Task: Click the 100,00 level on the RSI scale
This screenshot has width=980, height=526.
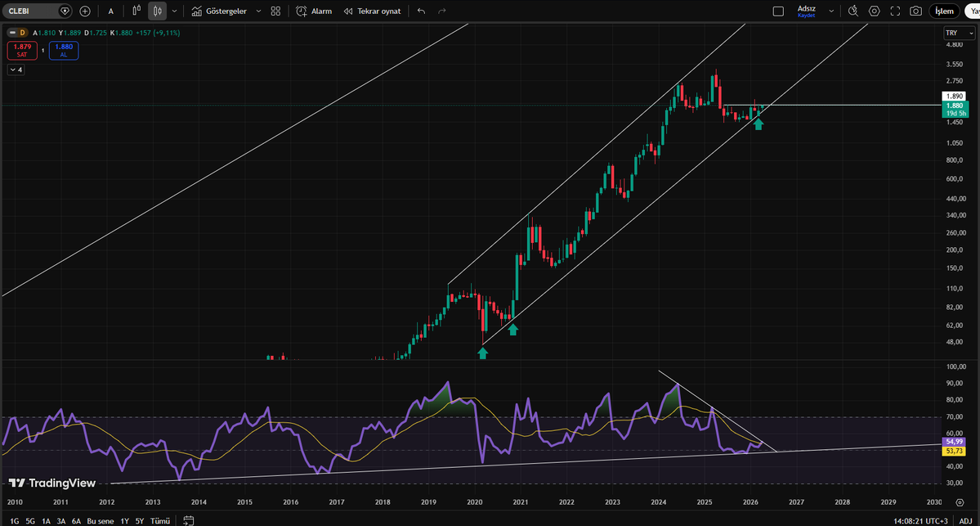Action: tap(956, 366)
